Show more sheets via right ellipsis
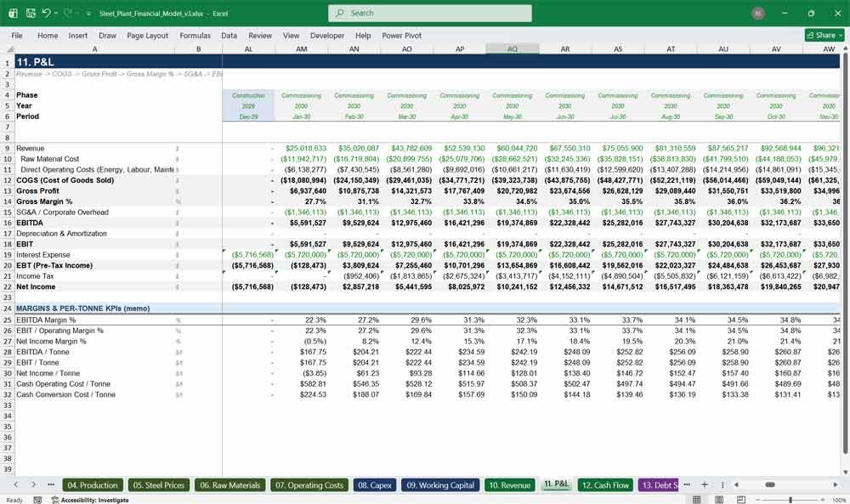This screenshot has height=504, width=850. click(687, 484)
